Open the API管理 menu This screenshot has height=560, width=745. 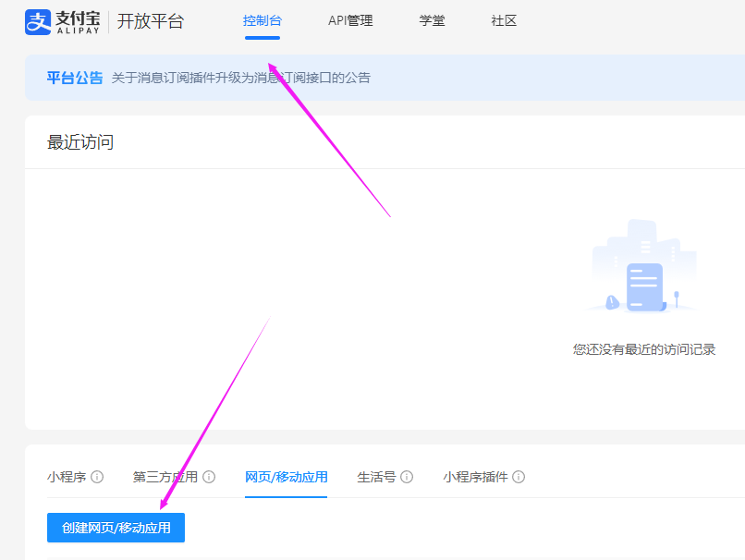[x=350, y=21]
